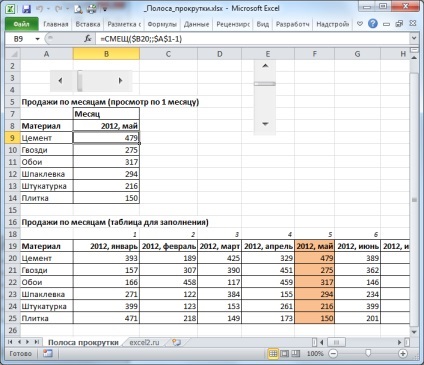Select cell B8 showing 2012, май

click(106, 126)
